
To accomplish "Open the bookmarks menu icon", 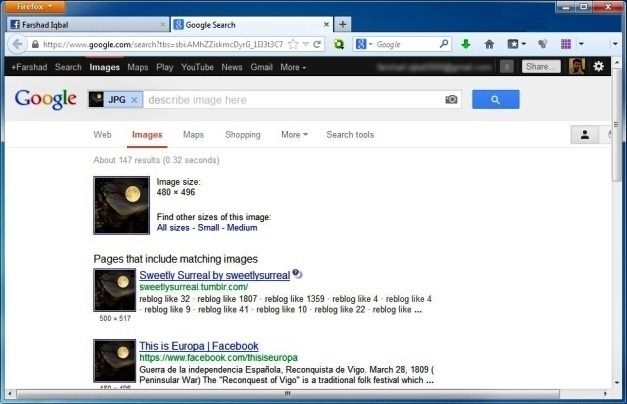I will [x=516, y=44].
